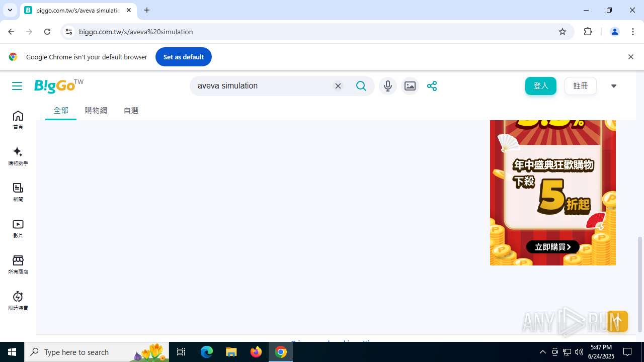The height and width of the screenshot is (362, 644).
Task: Click the BigGo TW logo
Action: click(x=59, y=86)
